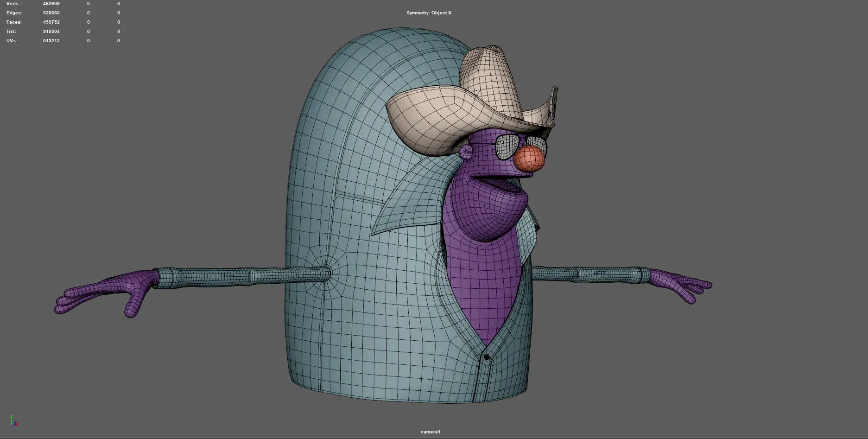Click the sleeve pole where it joins the body
This screenshot has height=439, width=868.
tap(326, 274)
